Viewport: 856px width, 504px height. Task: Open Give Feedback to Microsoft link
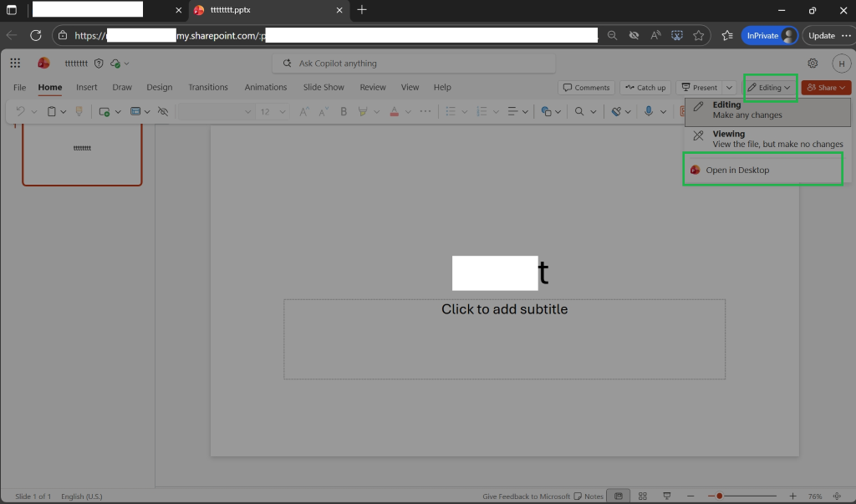(526, 496)
